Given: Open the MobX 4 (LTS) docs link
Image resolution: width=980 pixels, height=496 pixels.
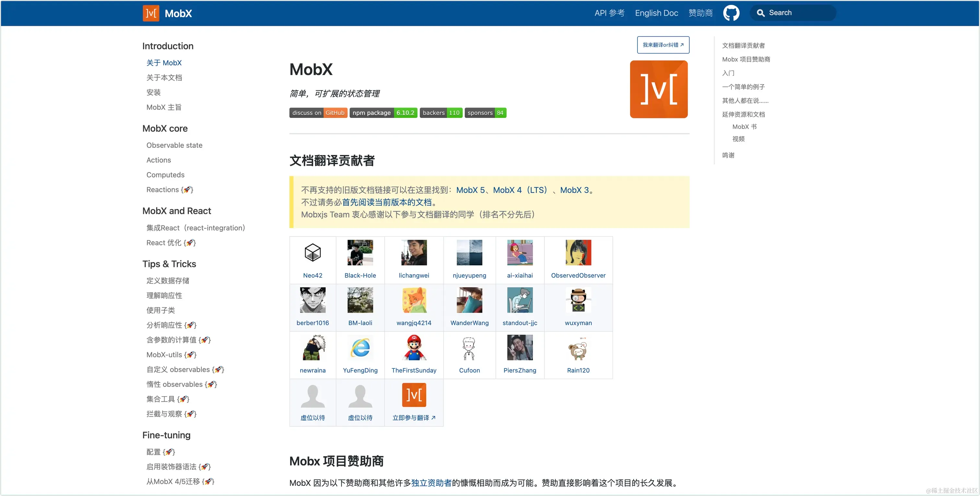Looking at the screenshot, I should coord(521,190).
